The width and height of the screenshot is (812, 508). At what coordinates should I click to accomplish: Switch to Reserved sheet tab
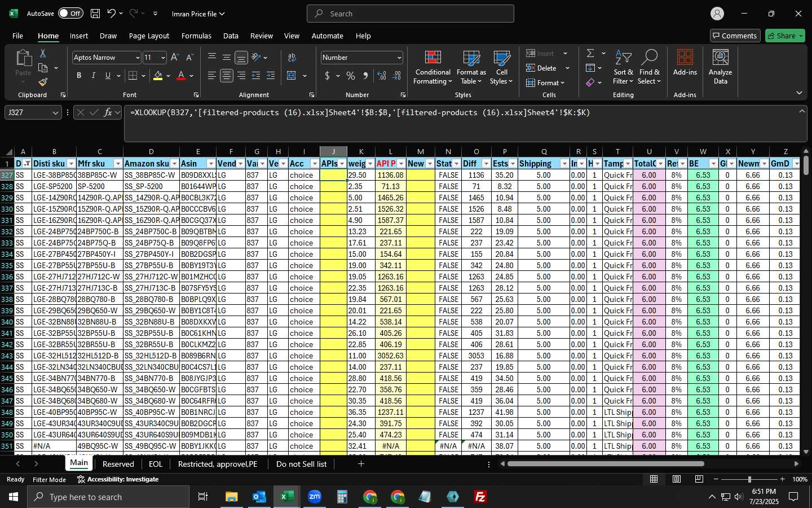(118, 464)
